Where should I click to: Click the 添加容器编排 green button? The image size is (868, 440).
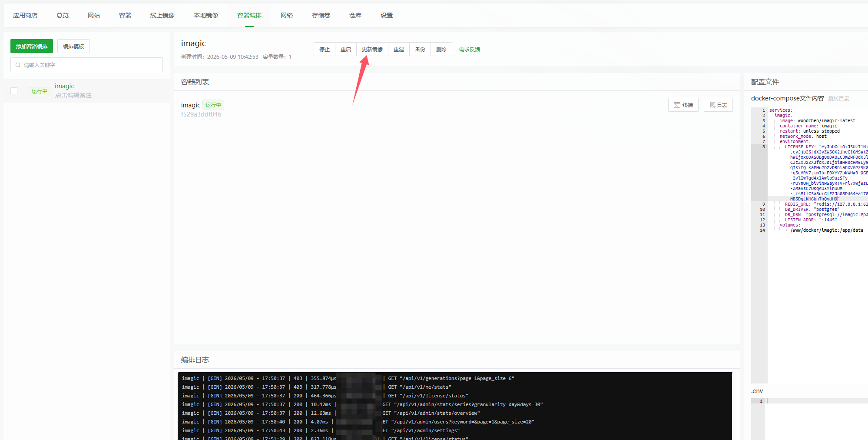coord(32,46)
